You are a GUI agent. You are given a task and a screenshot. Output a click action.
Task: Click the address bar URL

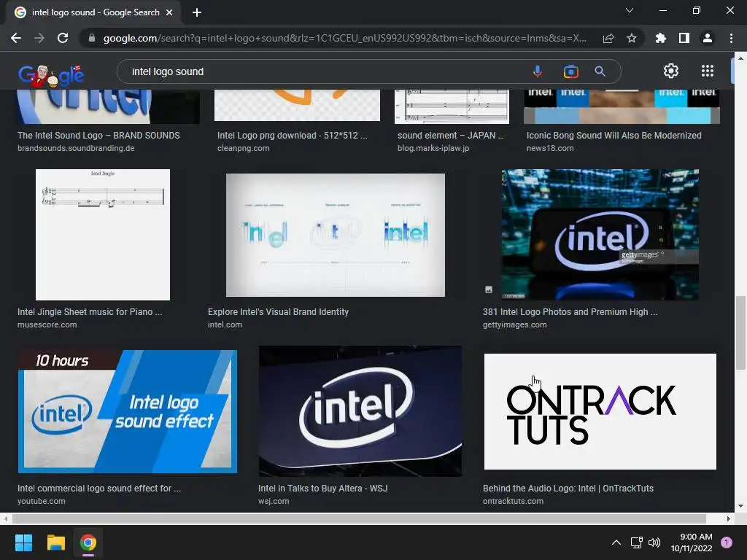click(344, 38)
